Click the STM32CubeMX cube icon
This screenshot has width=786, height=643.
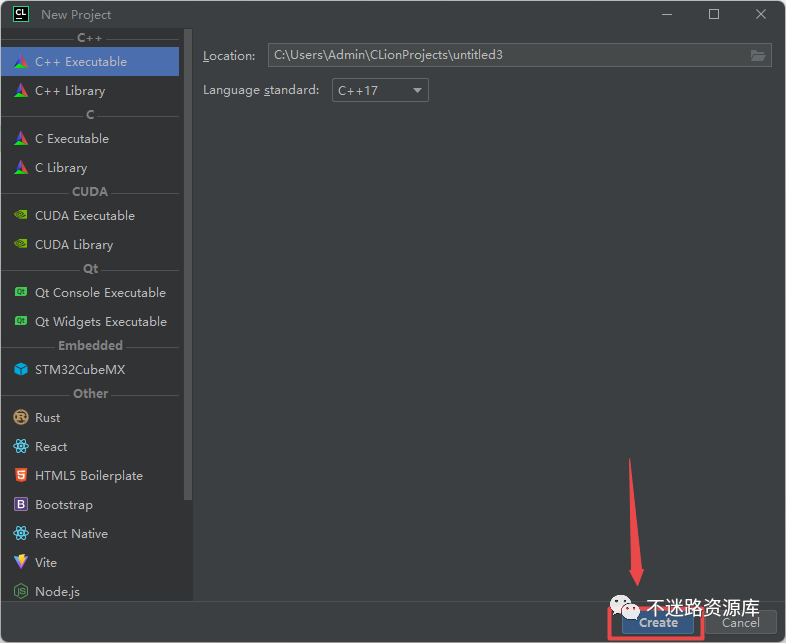[21, 369]
